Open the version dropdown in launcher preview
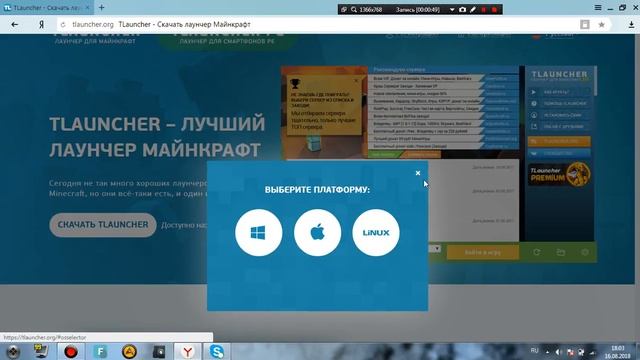Viewport: 640px width, 360px height. point(437,249)
